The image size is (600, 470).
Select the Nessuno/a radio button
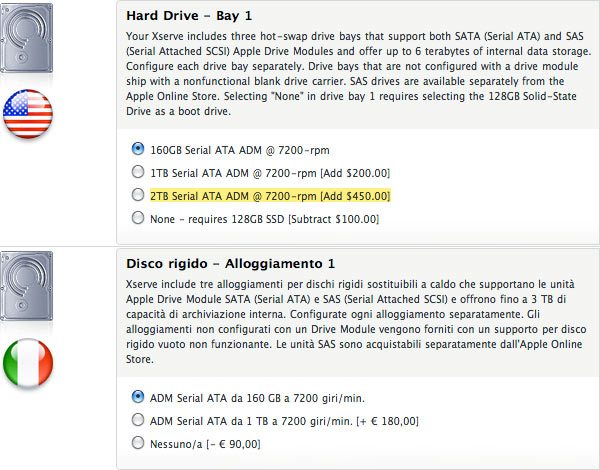137,441
